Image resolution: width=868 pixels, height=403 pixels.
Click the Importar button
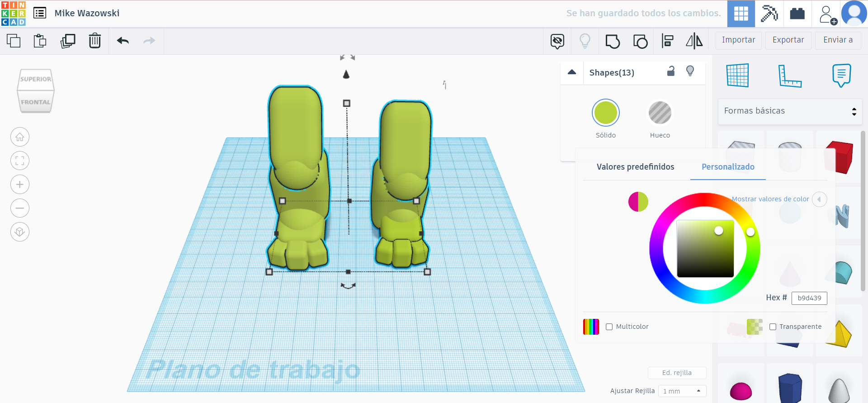(739, 40)
